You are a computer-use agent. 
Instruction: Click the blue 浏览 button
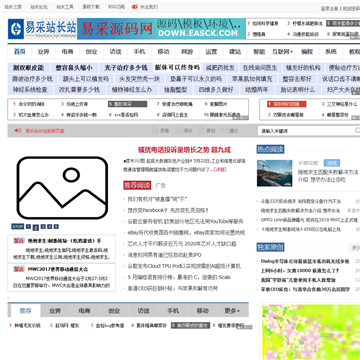(331, 163)
